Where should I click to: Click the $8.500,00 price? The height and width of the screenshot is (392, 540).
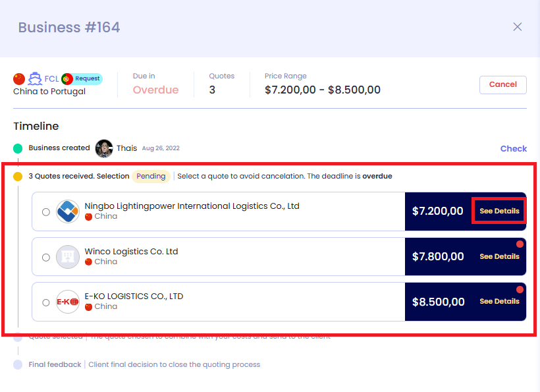[x=439, y=302]
